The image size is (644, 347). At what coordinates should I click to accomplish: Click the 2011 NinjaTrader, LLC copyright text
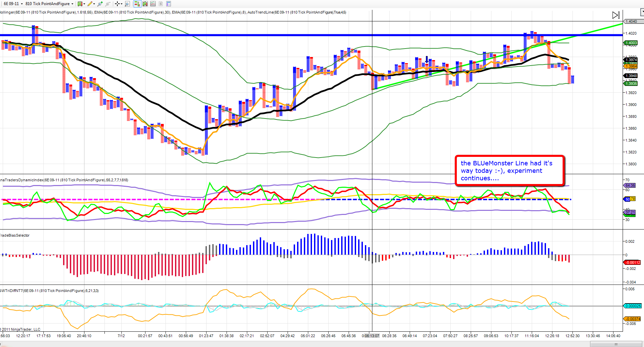20,329
